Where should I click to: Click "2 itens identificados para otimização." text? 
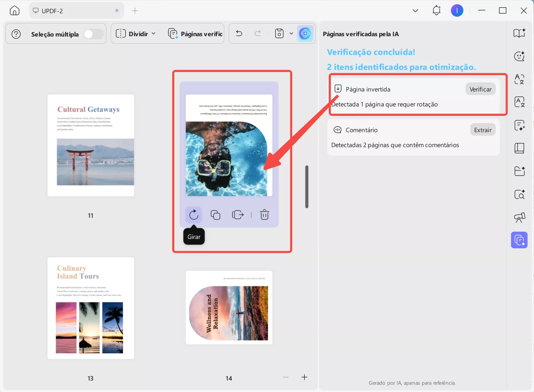point(401,67)
